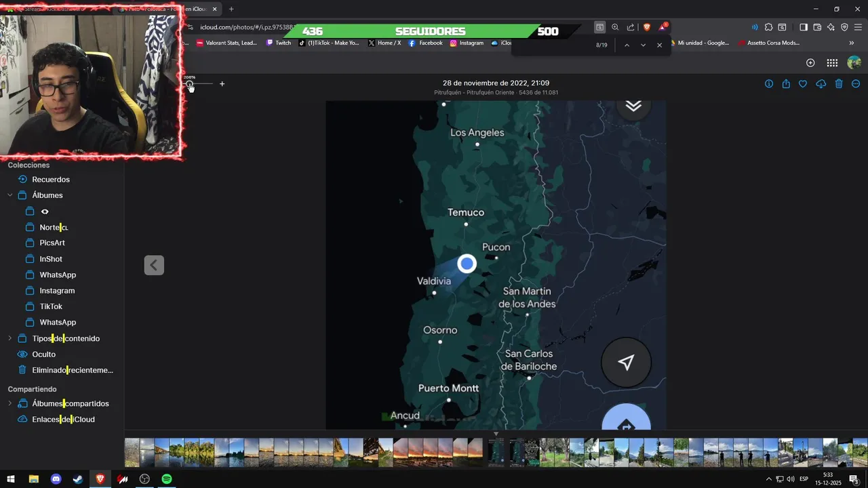Open the more options ellipsis icon
This screenshot has height=488, width=868.
coord(856,83)
